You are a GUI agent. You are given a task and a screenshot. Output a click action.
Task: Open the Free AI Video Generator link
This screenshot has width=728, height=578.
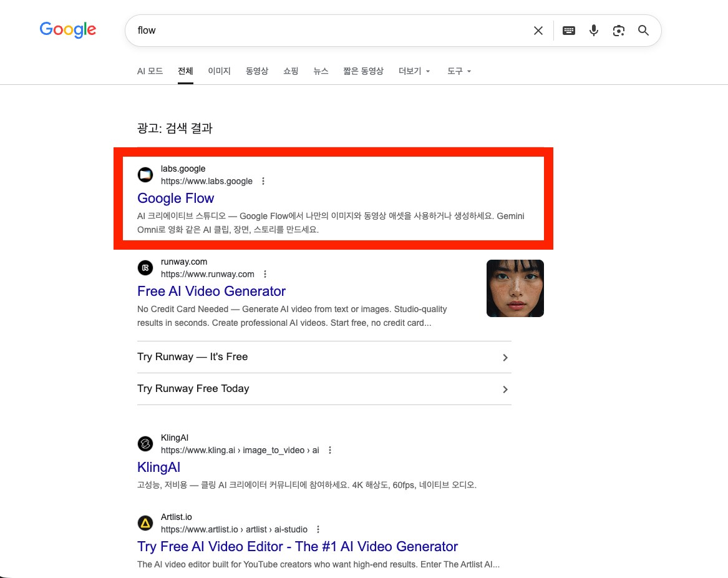(x=211, y=291)
